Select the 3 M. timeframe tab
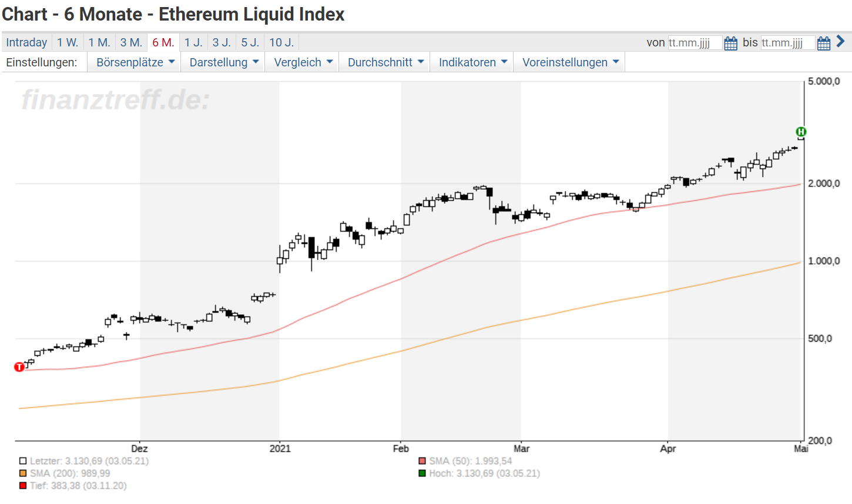Screen dimensions: 852x504 pos(131,42)
